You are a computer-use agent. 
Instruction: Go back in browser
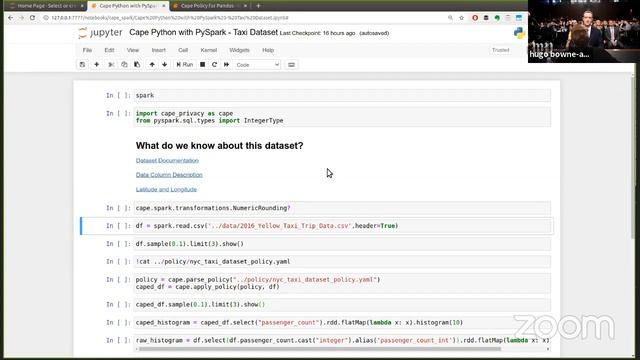[x=11, y=18]
